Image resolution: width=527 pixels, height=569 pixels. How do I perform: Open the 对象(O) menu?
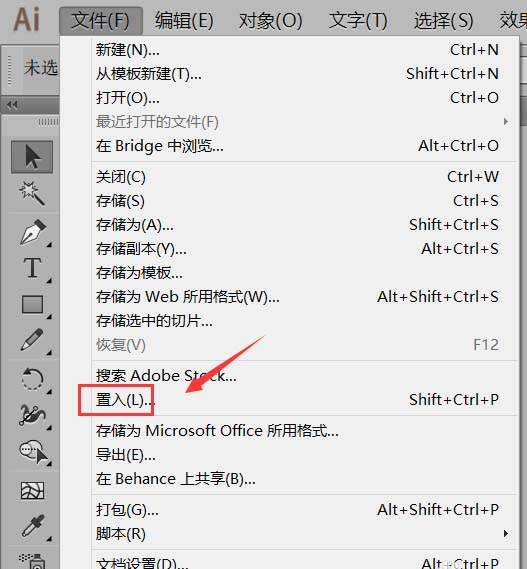(x=270, y=20)
